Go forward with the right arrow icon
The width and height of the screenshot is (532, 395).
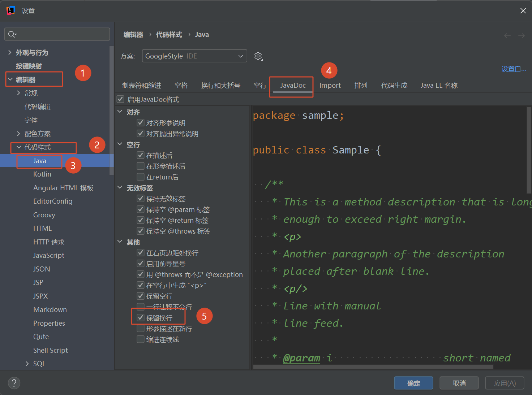click(521, 35)
